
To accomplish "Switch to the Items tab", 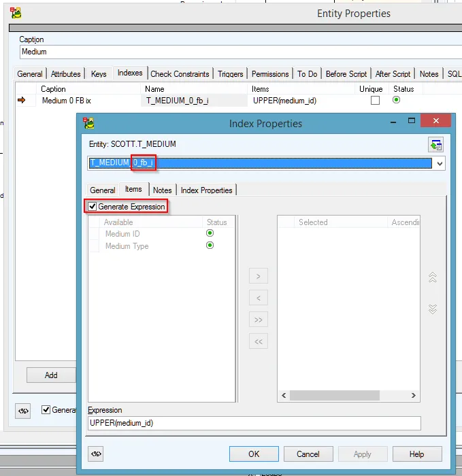I will [x=133, y=189].
